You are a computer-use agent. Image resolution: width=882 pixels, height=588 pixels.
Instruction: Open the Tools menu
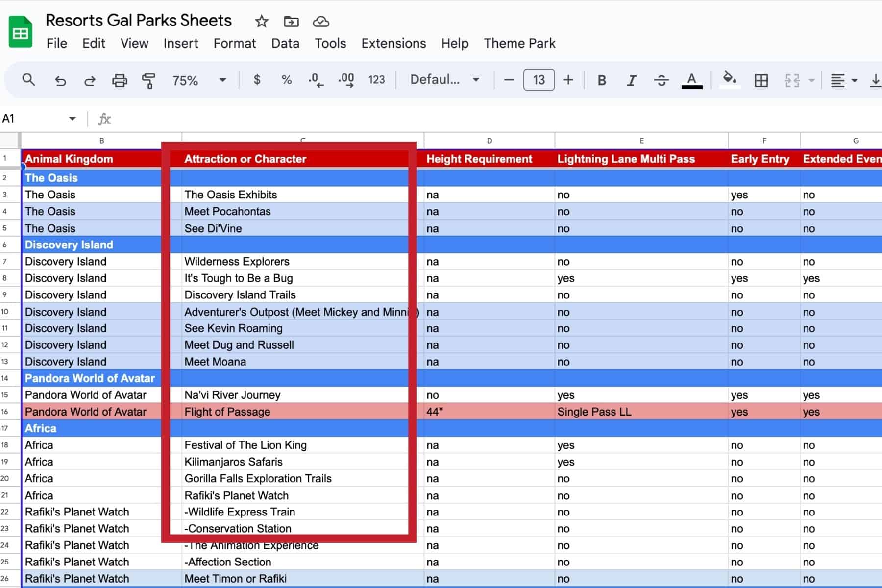tap(330, 43)
